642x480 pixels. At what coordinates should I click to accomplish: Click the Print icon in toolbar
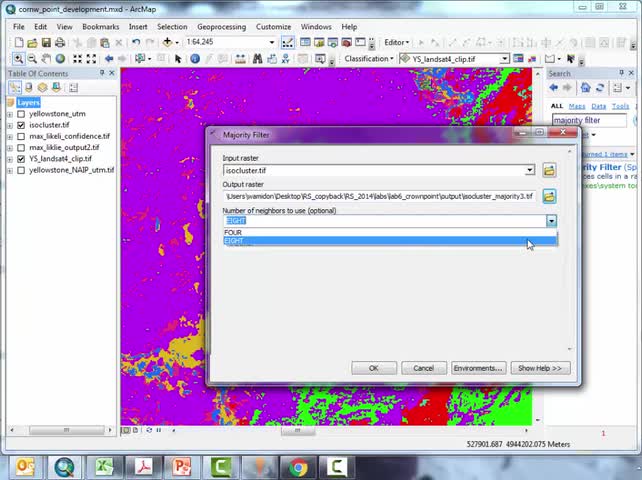pyautogui.click(x=60, y=42)
